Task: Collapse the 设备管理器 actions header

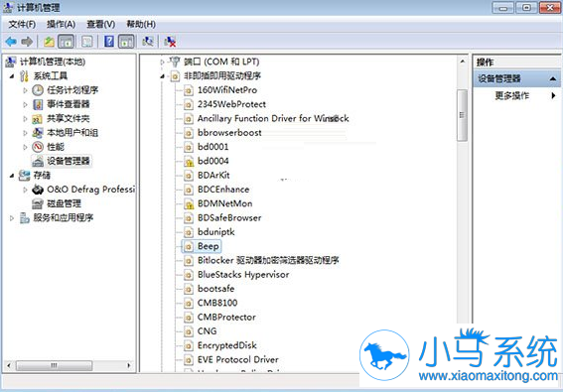Action: click(553, 78)
